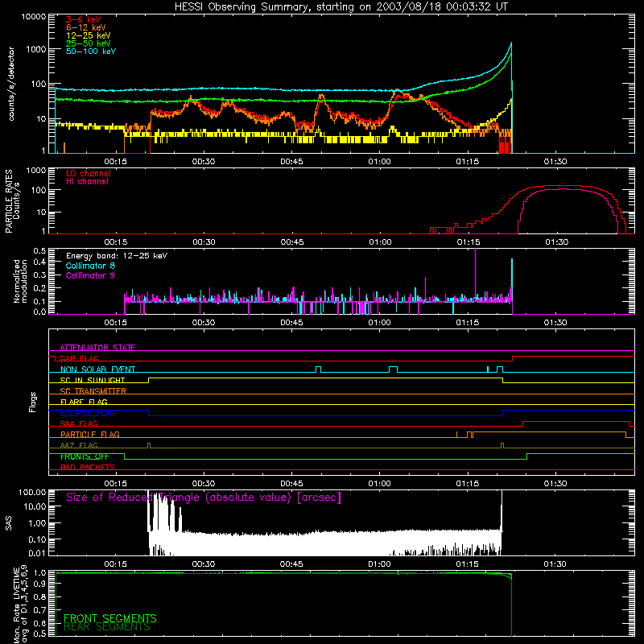Click the Normalized modulation axis label
644x644 pixels.
tap(20, 281)
